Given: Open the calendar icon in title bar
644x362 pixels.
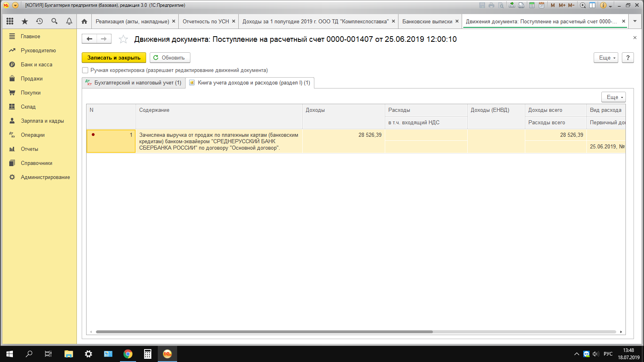Looking at the screenshot, I should (541, 5).
